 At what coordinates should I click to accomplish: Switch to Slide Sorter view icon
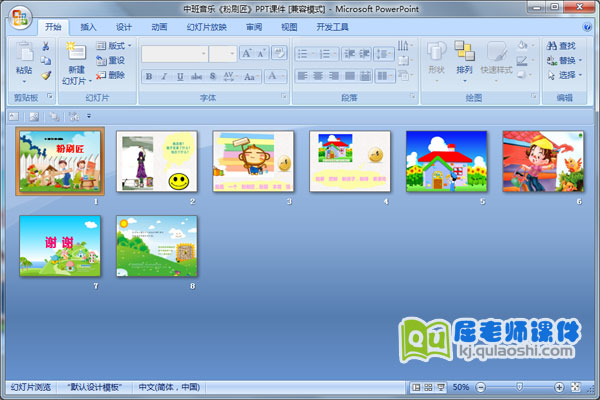tap(428, 387)
